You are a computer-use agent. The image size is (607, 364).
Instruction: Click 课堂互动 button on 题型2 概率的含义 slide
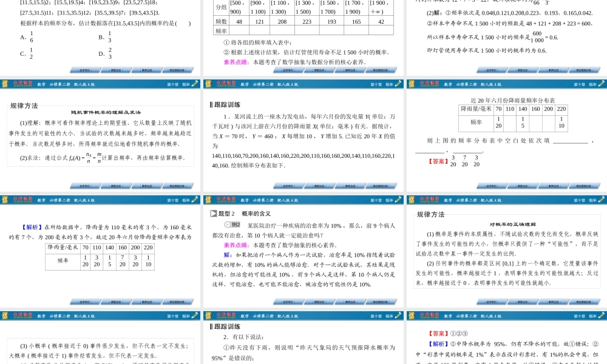(319, 302)
